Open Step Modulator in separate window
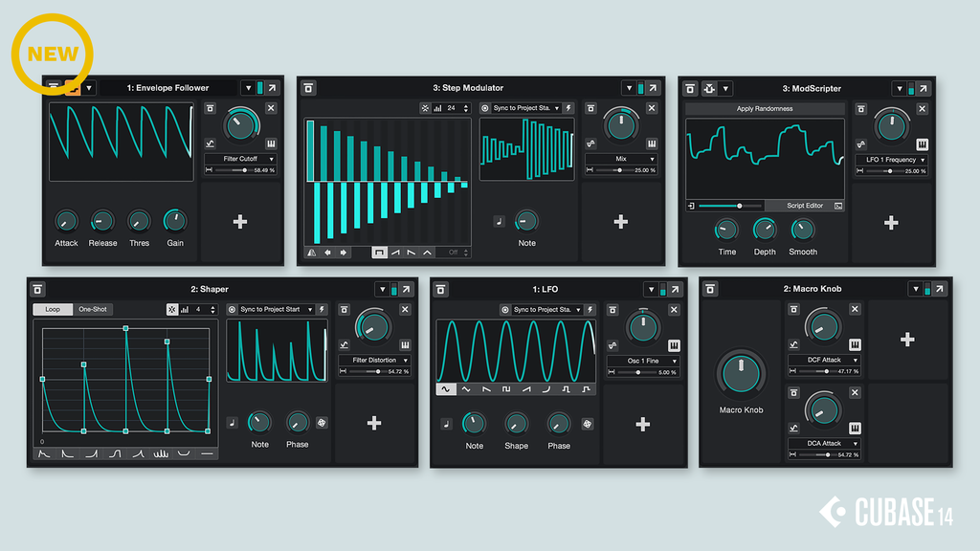Image resolution: width=980 pixels, height=551 pixels. (x=653, y=88)
